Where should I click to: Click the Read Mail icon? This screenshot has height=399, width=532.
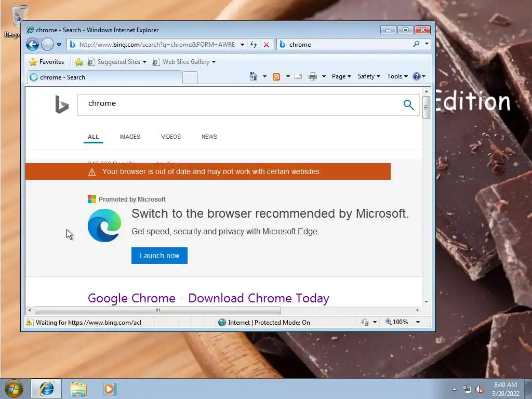(298, 76)
